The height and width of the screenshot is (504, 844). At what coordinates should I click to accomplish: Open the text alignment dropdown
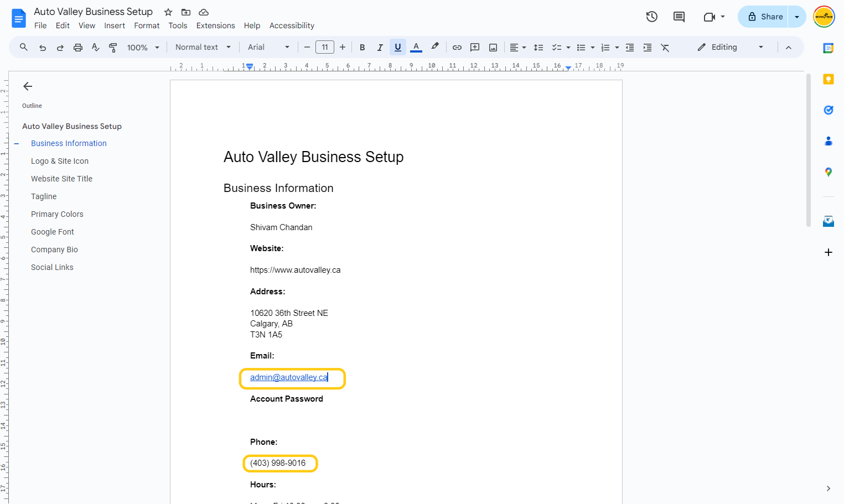(518, 48)
